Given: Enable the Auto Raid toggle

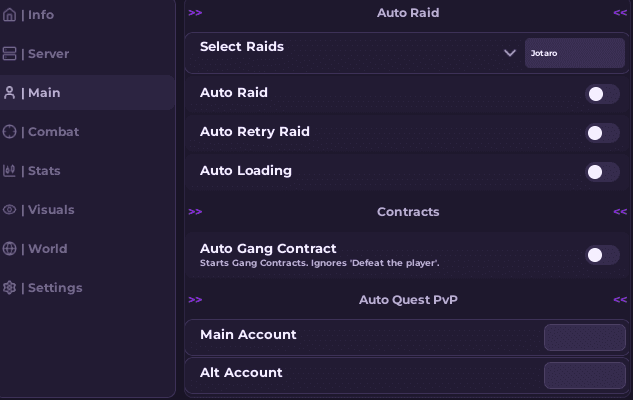Looking at the screenshot, I should 602,94.
